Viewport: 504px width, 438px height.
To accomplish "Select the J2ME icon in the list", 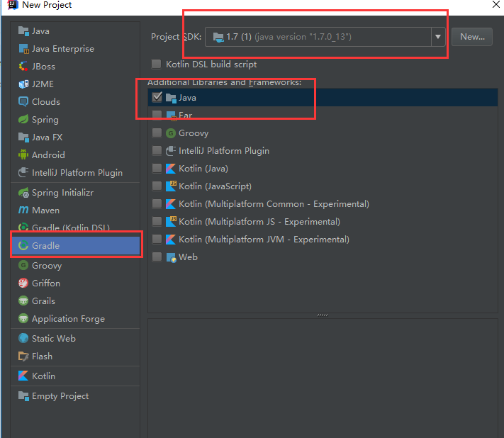I will (x=23, y=84).
